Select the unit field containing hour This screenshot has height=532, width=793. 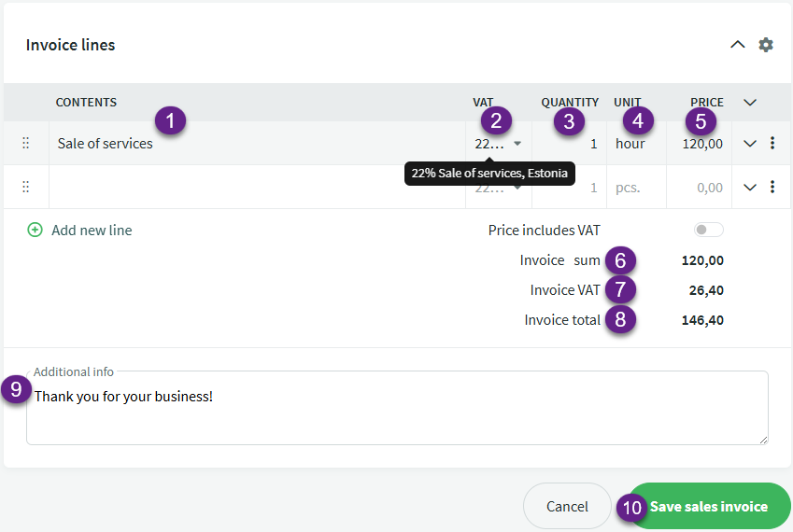click(635, 144)
